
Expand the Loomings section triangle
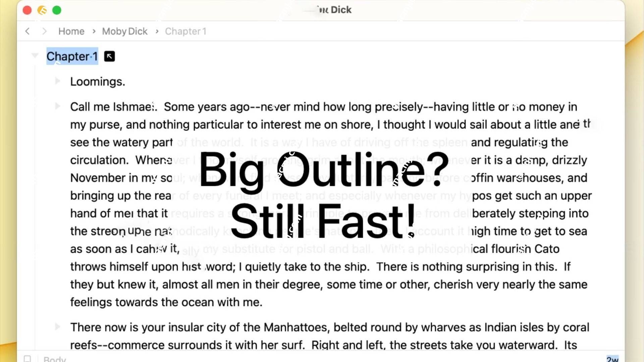pyautogui.click(x=58, y=81)
